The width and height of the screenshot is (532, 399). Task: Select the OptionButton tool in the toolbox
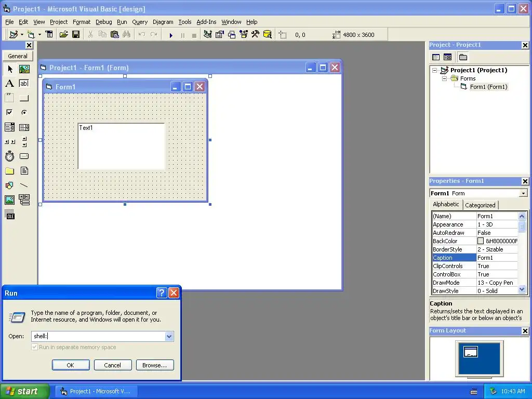coord(24,112)
